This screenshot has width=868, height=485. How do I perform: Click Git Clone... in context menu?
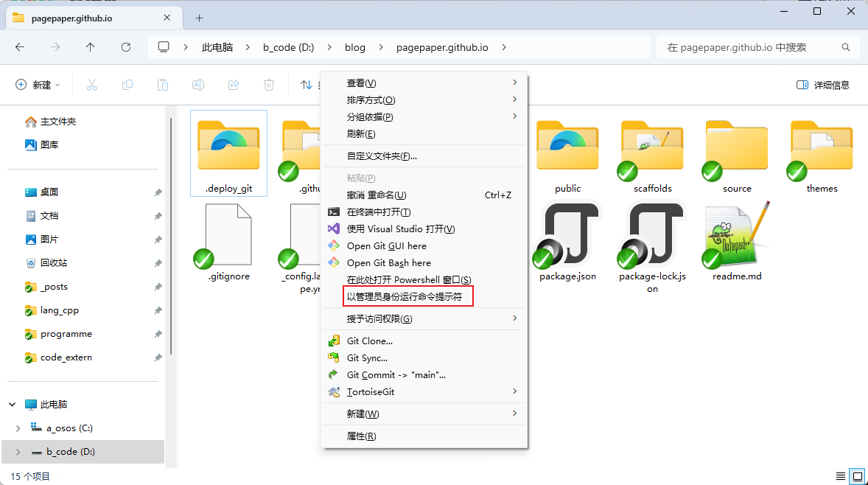(369, 341)
